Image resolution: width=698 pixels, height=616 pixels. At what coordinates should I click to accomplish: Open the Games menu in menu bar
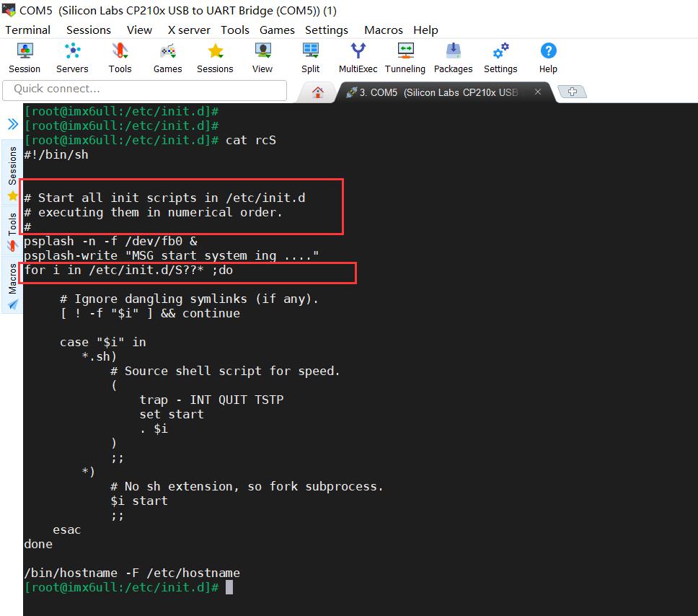(x=277, y=30)
